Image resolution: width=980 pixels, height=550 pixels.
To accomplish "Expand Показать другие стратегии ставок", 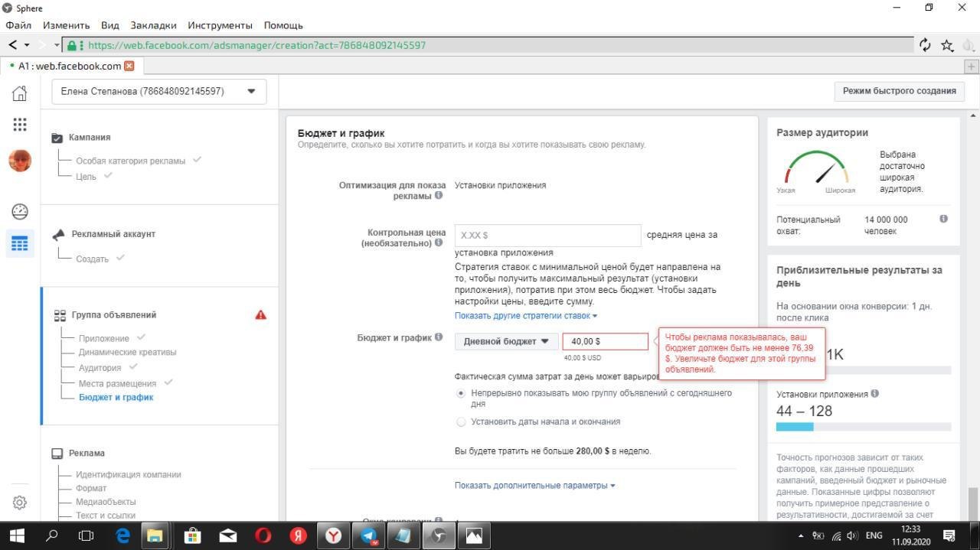I will pyautogui.click(x=526, y=315).
